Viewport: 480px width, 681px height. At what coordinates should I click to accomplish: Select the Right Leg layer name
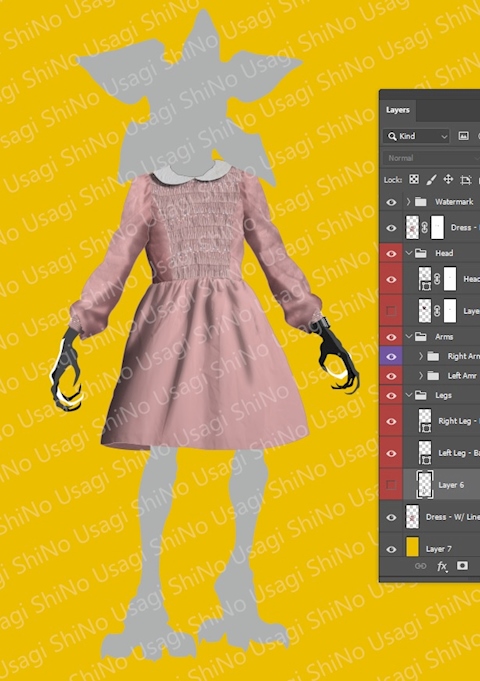coord(459,421)
